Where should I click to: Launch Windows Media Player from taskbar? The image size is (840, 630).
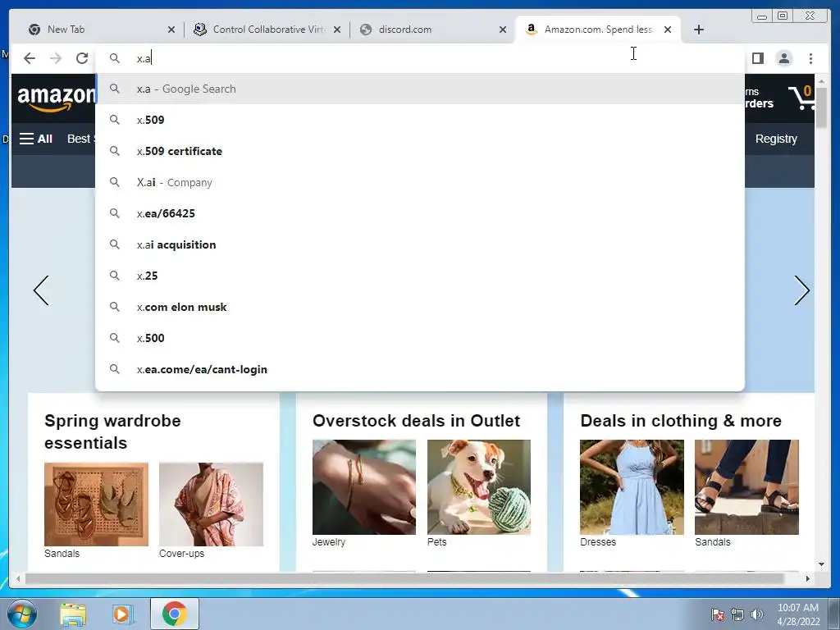click(x=121, y=614)
